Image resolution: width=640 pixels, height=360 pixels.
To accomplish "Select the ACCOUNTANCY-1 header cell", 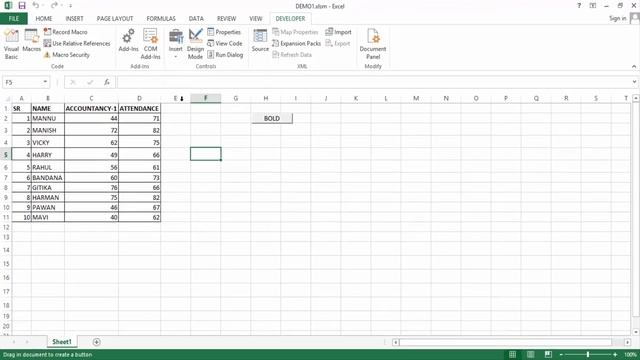I will pyautogui.click(x=91, y=109).
